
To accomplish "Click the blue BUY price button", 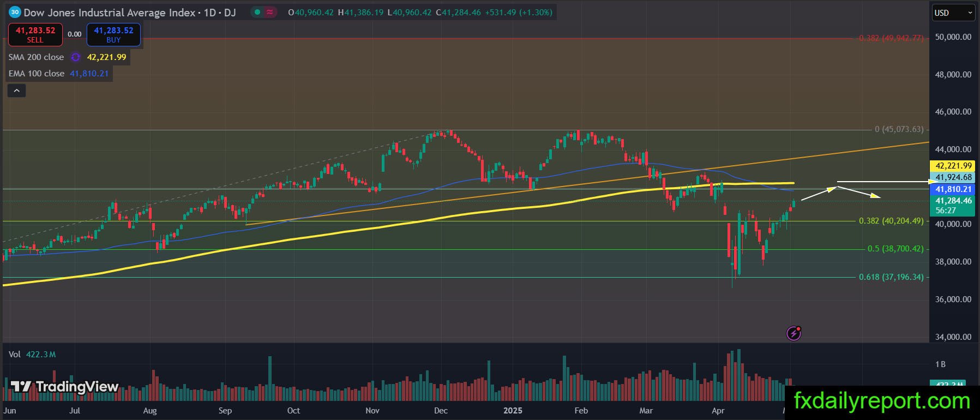I will point(113,35).
